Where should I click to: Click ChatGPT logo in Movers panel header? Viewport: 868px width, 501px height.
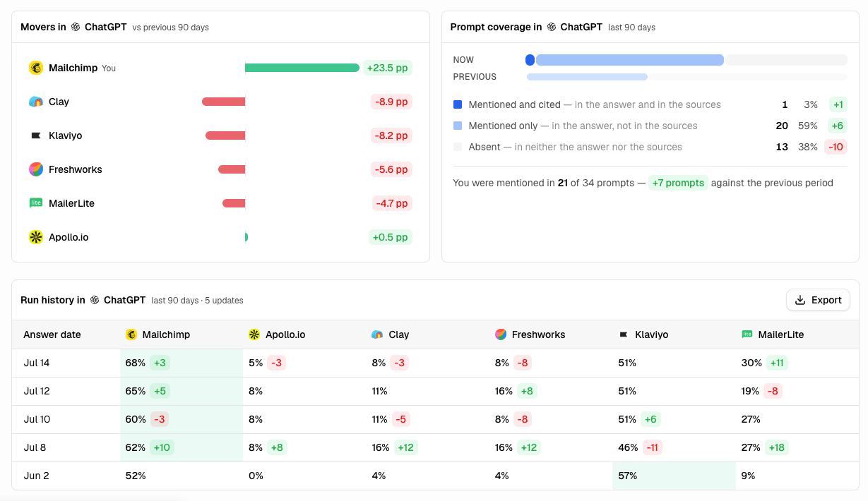[x=76, y=27]
